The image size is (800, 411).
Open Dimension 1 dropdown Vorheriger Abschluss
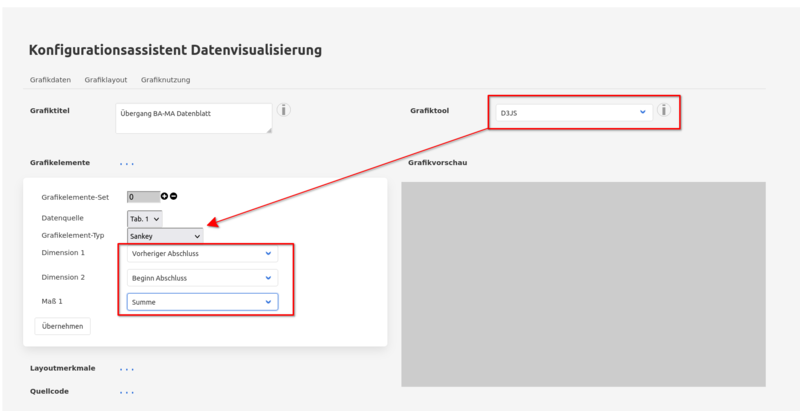point(202,254)
